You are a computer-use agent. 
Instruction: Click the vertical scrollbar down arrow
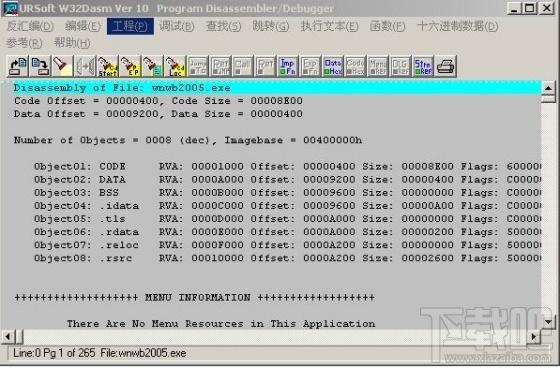point(548,322)
